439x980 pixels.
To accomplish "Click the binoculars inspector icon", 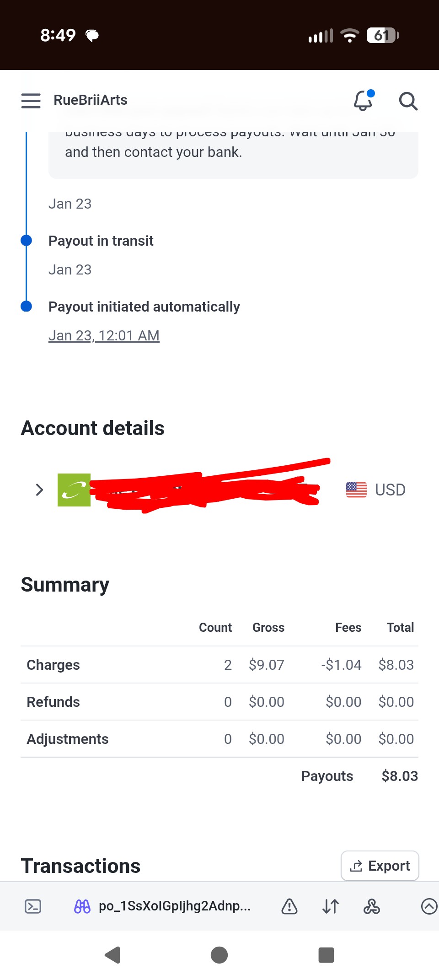I will click(82, 906).
